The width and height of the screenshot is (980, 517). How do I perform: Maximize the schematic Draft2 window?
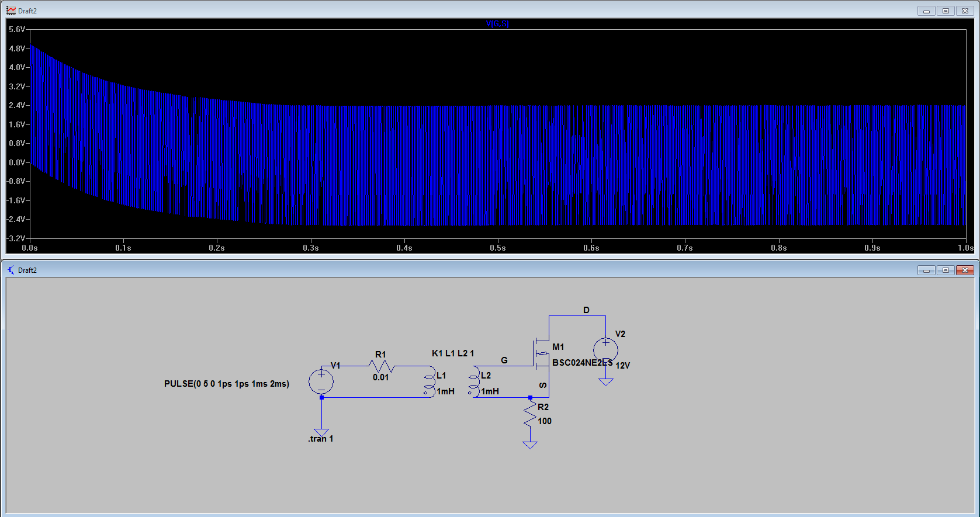pos(946,270)
